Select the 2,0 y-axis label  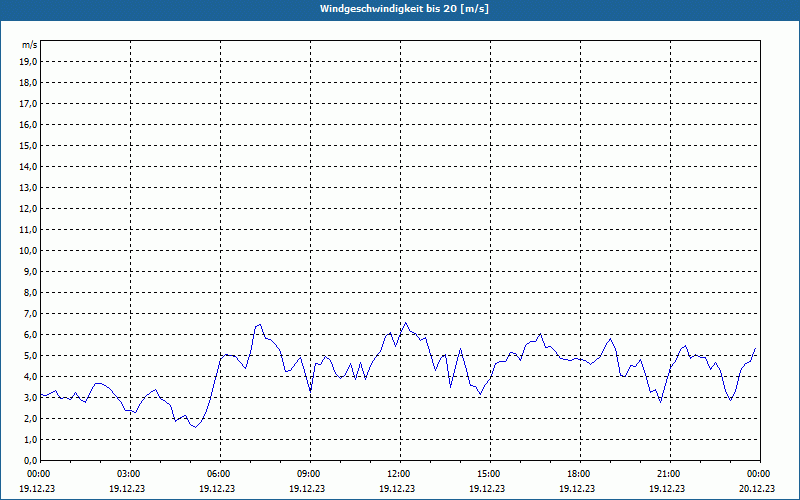pyautogui.click(x=30, y=419)
